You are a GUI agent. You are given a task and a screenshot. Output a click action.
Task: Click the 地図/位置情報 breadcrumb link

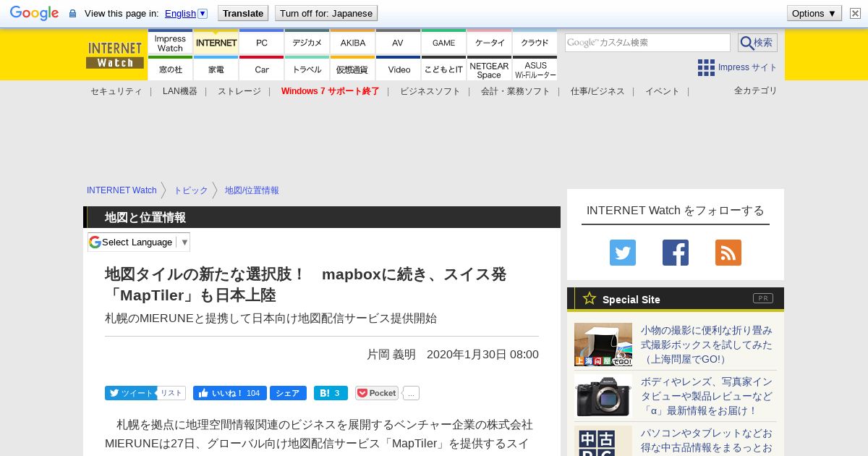pos(252,190)
